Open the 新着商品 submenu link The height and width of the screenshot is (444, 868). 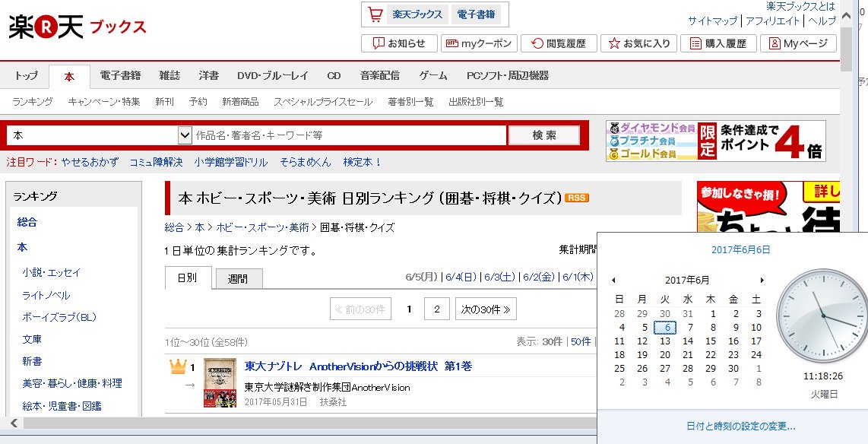[240, 102]
